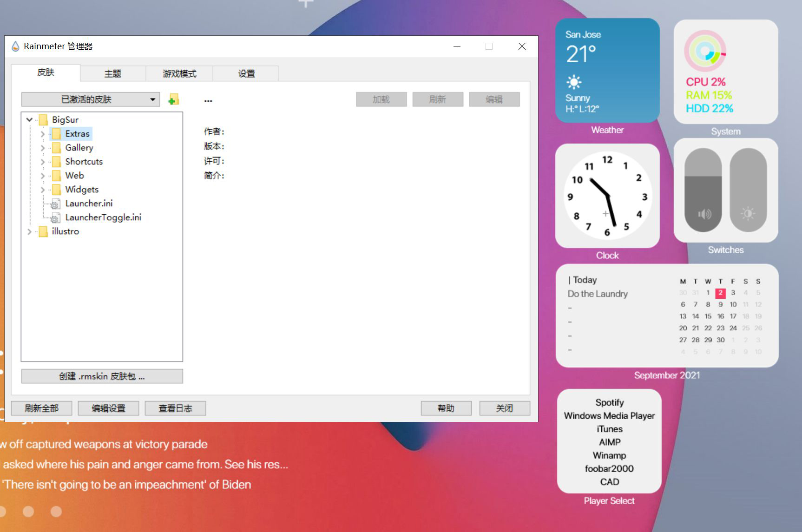802x532 pixels.
Task: Switch to the 主题 tab
Action: (x=112, y=73)
